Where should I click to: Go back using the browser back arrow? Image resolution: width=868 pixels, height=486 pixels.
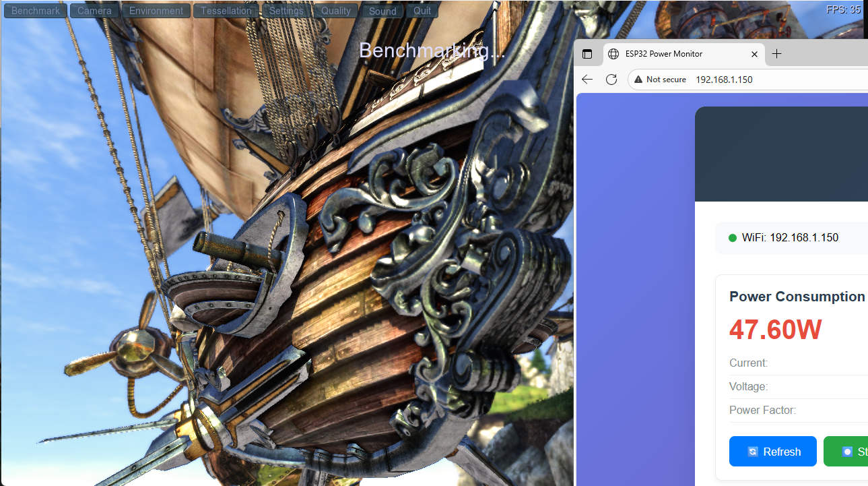click(x=587, y=80)
